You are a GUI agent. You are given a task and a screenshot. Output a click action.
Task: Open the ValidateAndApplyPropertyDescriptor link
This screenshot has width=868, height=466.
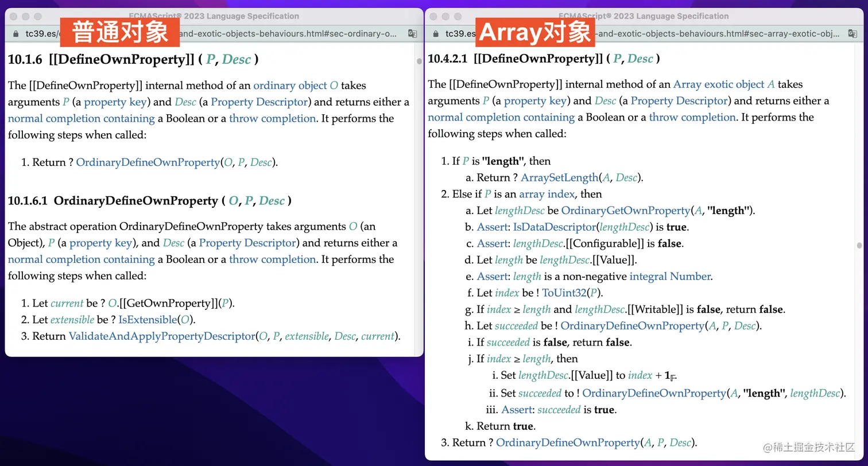(x=162, y=336)
